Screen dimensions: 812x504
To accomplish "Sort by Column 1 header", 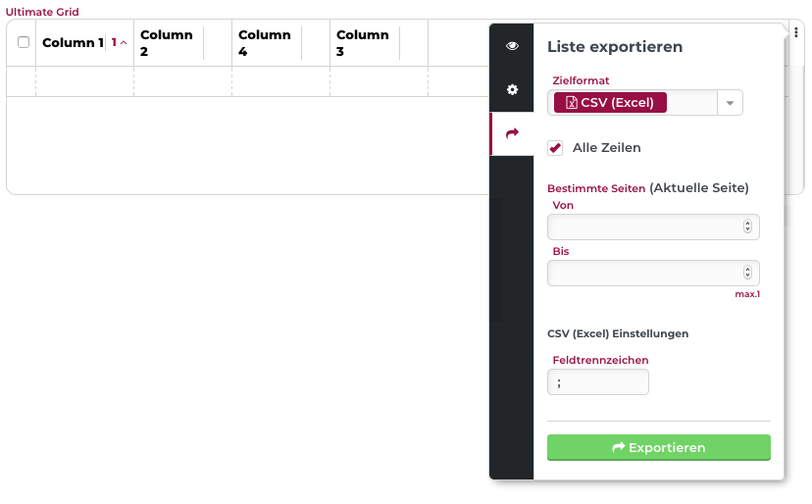I will pos(73,43).
